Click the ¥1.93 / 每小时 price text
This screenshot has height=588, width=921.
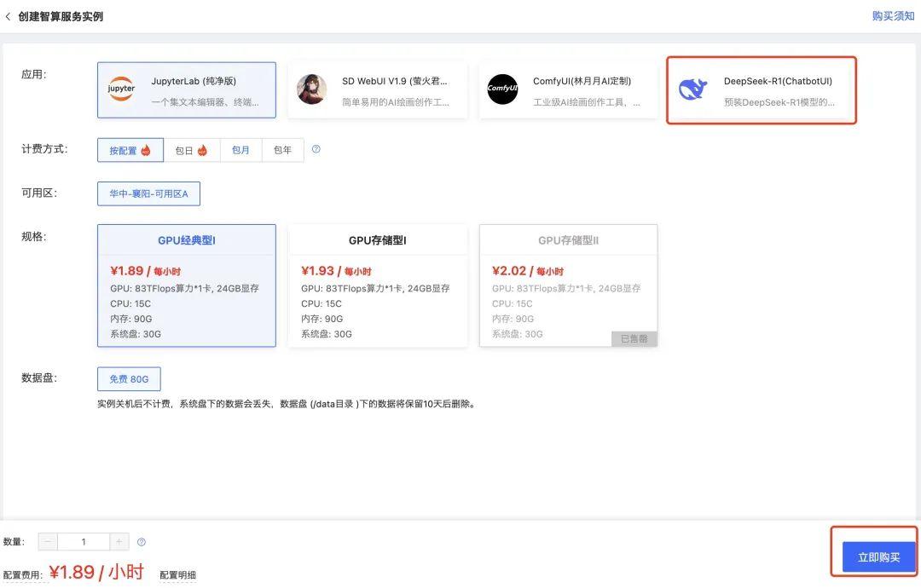point(336,270)
